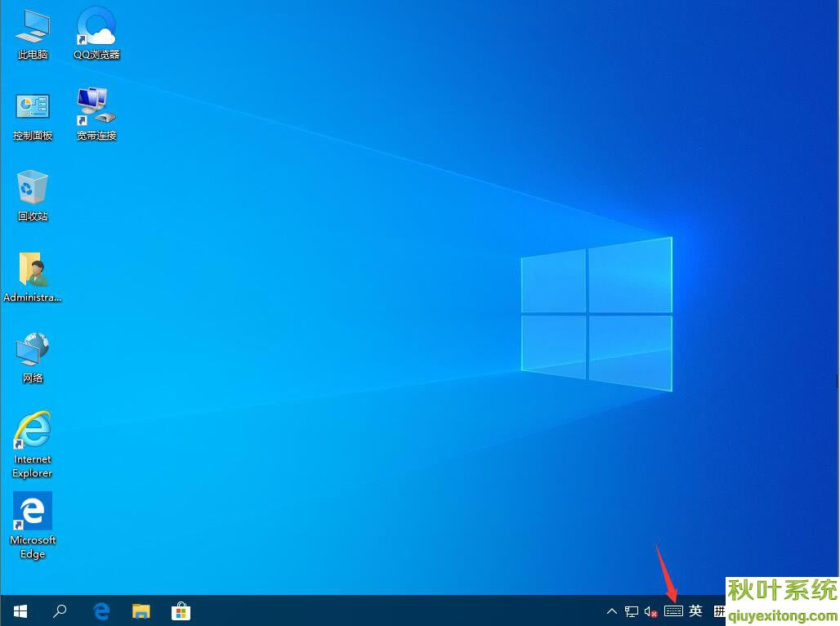
Task: Show hidden tray icons chevron
Action: click(612, 611)
